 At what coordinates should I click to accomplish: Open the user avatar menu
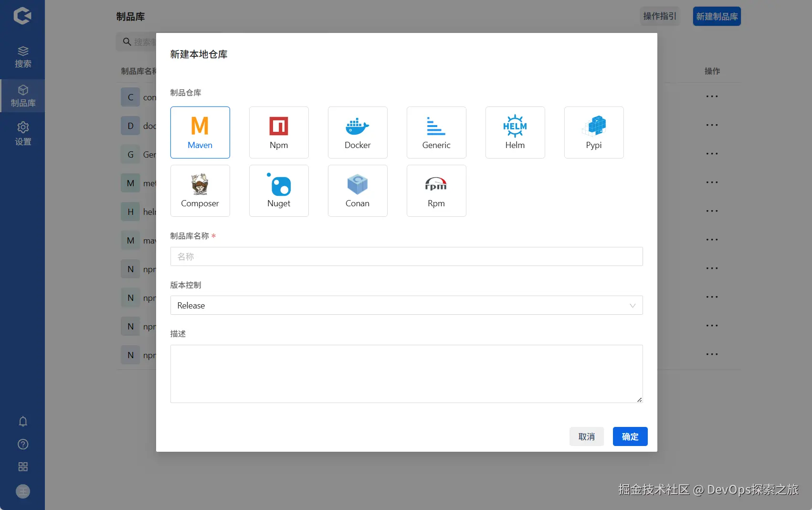click(23, 491)
